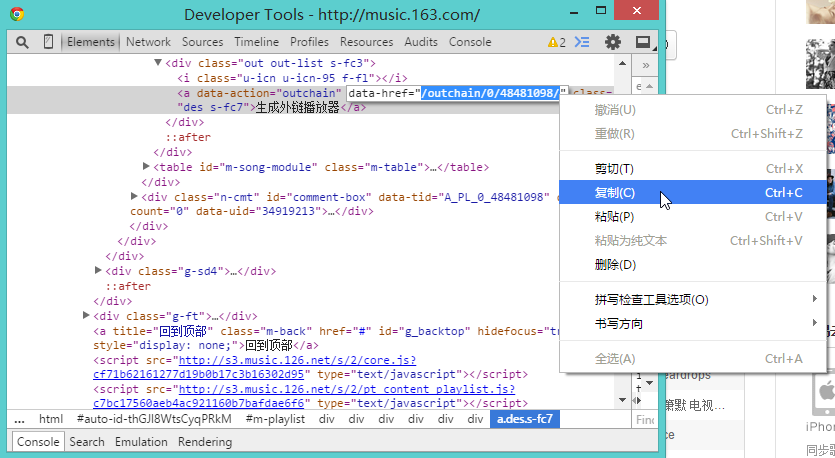Image resolution: width=835 pixels, height=458 pixels.
Task: Expand the div n-cmt comment-box node
Action: (134, 196)
